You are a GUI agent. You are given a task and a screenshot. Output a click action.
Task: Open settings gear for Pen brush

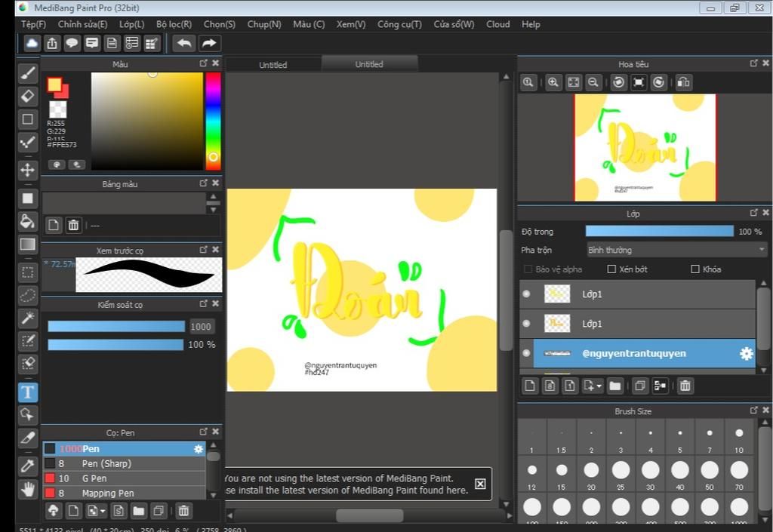pyautogui.click(x=199, y=449)
